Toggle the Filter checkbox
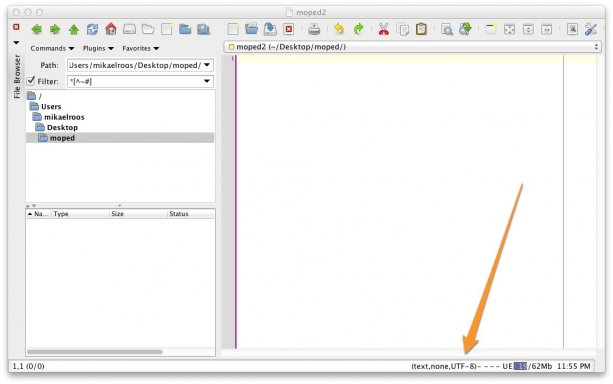Screen dimensions: 613x384 [31, 81]
